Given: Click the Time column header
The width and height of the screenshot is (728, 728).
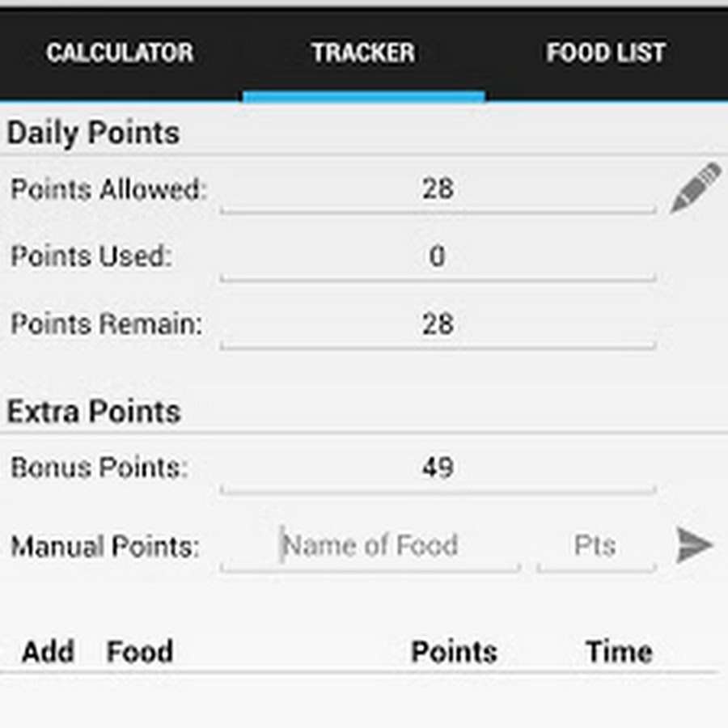Looking at the screenshot, I should (619, 651).
